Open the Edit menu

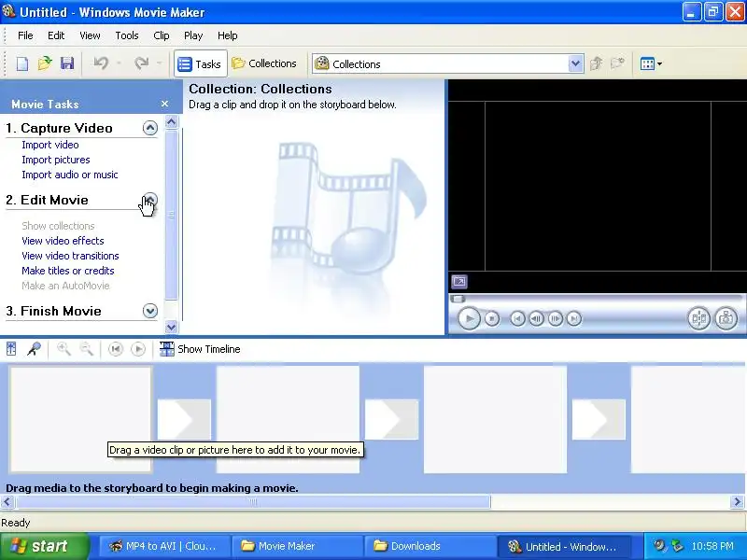pyautogui.click(x=56, y=35)
